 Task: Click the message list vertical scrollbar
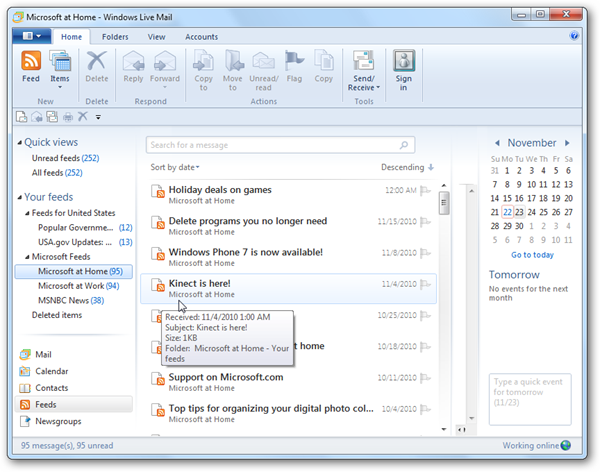[444, 300]
